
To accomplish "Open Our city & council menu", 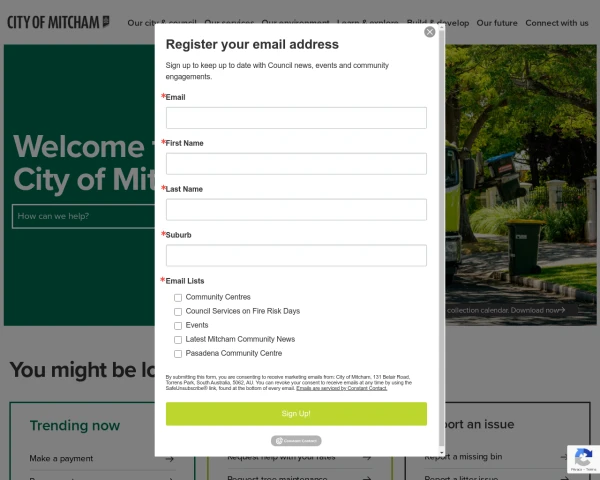I will (162, 23).
